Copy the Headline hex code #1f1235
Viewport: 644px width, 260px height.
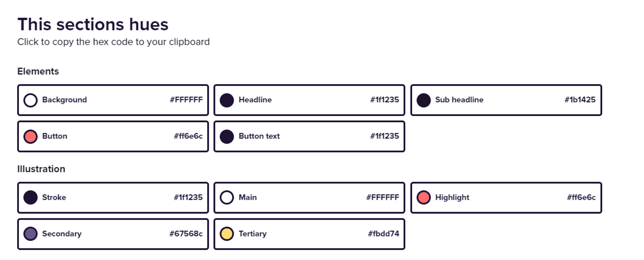point(384,100)
